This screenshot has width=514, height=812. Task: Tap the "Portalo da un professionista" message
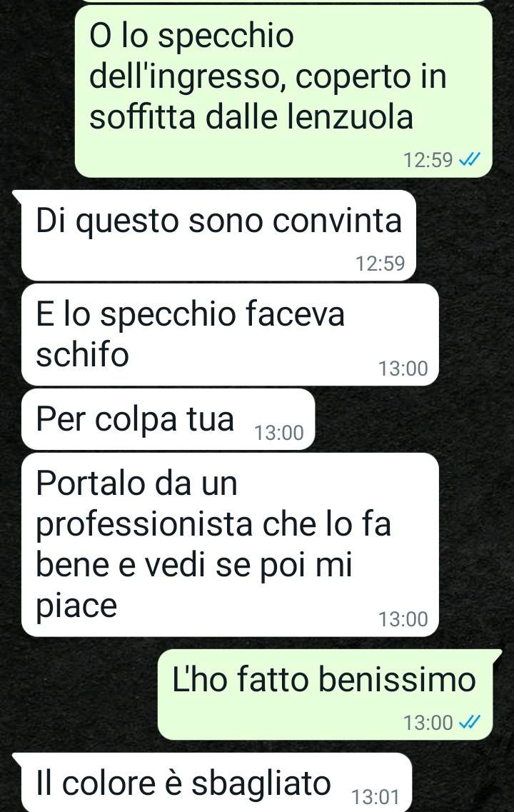point(230,545)
